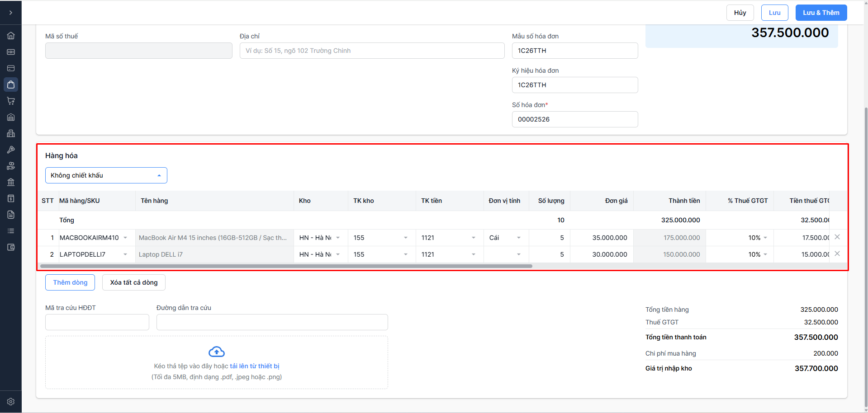The width and height of the screenshot is (868, 413).
Task: Open the home icon in sidebar
Action: click(x=11, y=36)
